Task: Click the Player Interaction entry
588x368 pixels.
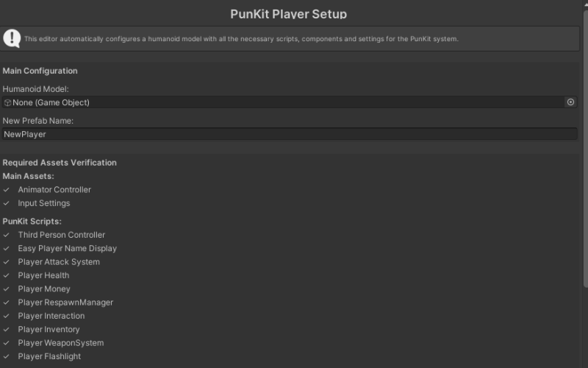Action: pos(51,316)
